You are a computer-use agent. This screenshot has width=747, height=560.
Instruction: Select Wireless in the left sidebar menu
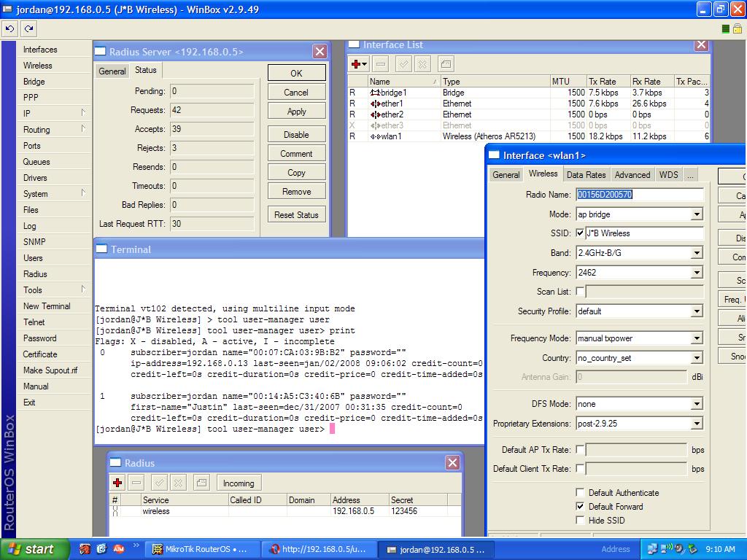[x=38, y=66]
